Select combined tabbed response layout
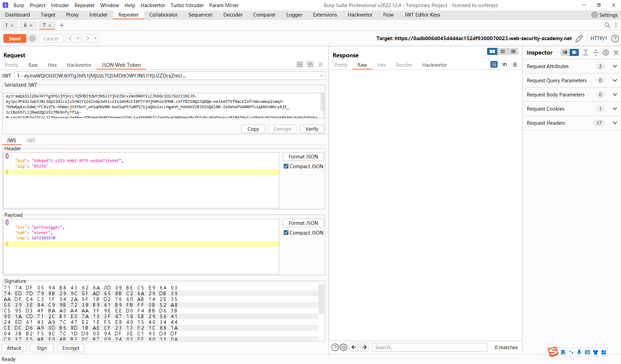Image resolution: width=621 pixels, height=364 pixels. (x=513, y=51)
